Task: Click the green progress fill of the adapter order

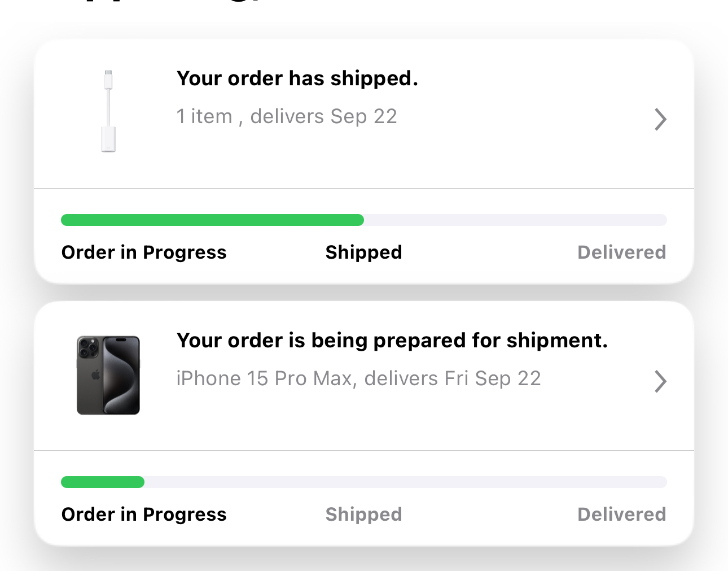Action: [x=212, y=220]
